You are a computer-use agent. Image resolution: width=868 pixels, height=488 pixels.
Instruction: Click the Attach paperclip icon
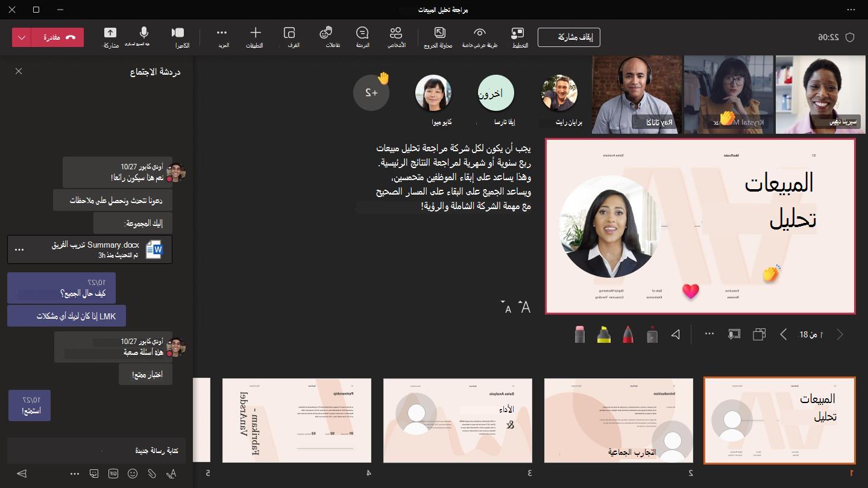pos(152,474)
